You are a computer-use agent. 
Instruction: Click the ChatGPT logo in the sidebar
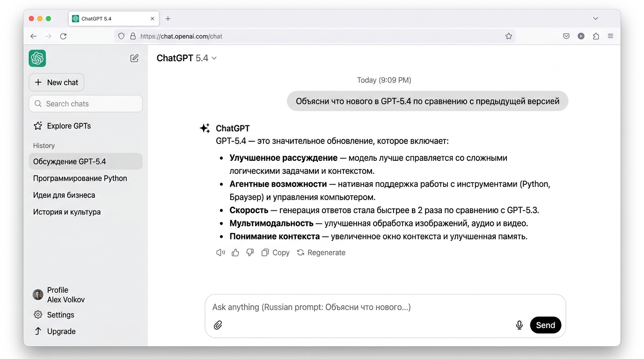point(37,58)
